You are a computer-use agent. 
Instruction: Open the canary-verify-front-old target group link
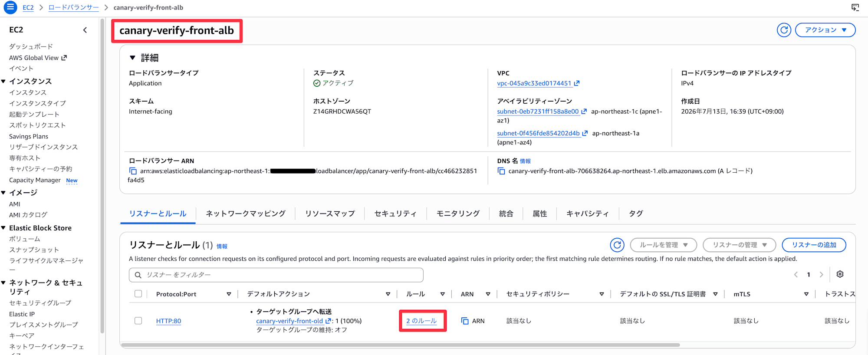tap(289, 321)
